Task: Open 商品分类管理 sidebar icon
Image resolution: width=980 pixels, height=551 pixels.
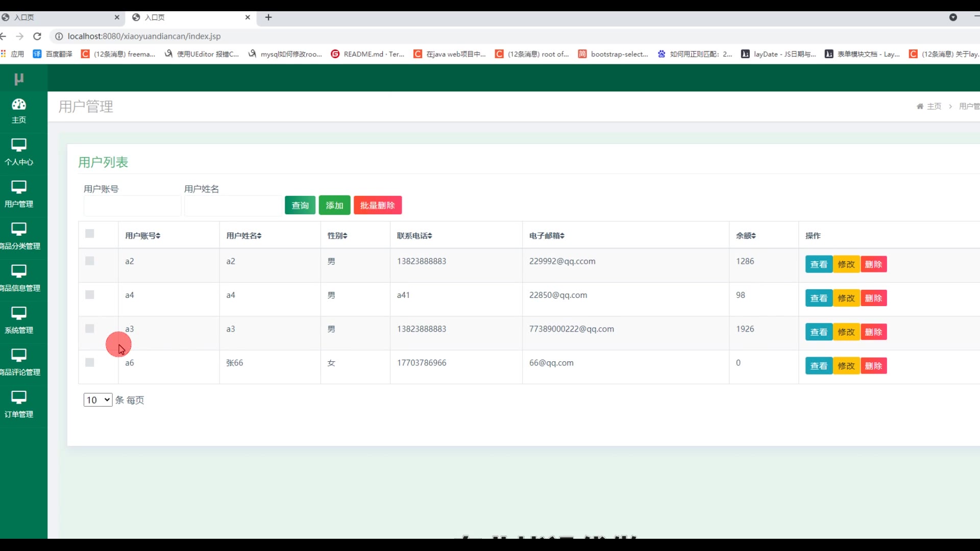Action: pyautogui.click(x=19, y=230)
